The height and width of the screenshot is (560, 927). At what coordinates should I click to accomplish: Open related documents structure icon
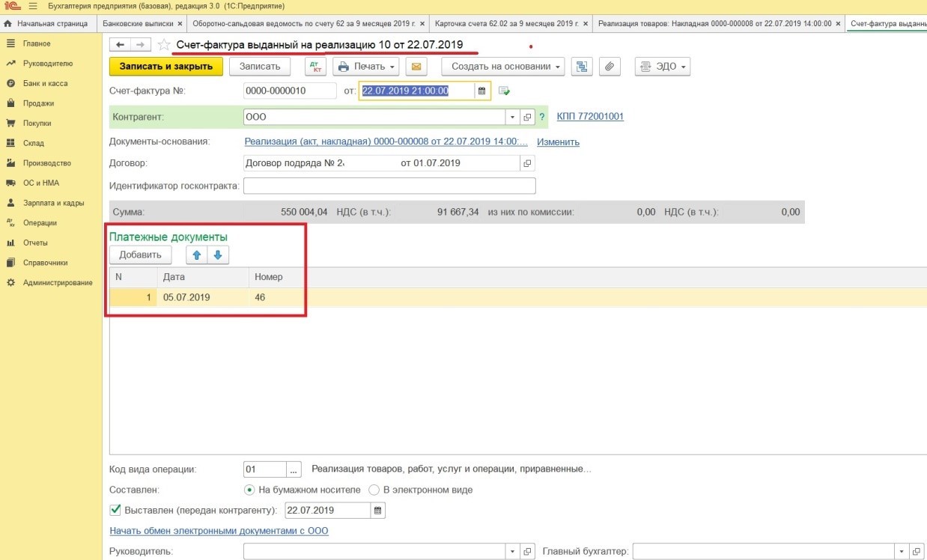click(x=582, y=66)
